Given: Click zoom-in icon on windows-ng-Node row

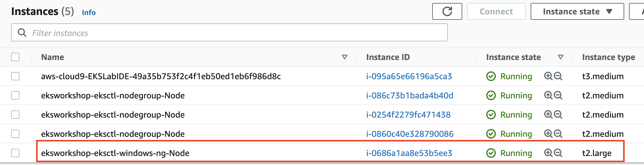Looking at the screenshot, I should [x=548, y=153].
